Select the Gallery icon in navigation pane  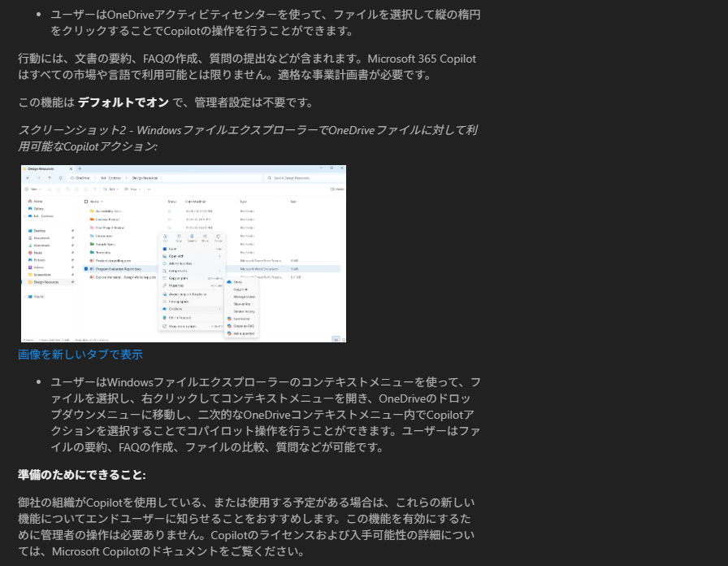(30, 208)
